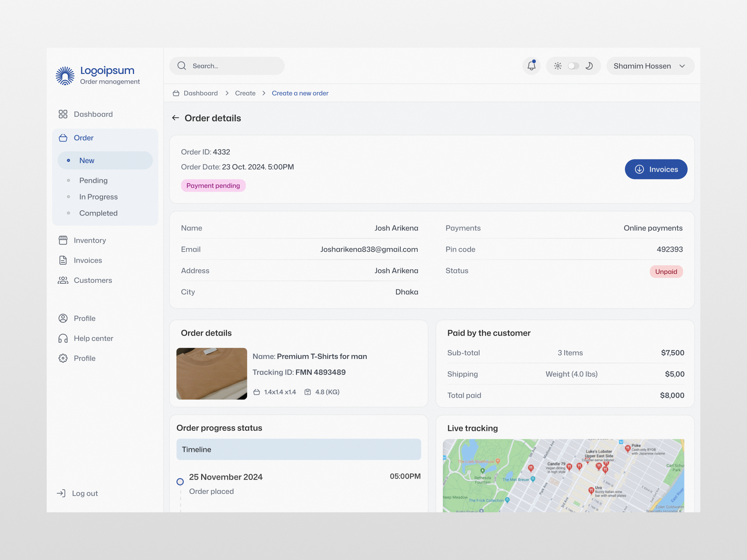This screenshot has width=747, height=560.
Task: Click the package dimensions box icon
Action: (256, 392)
